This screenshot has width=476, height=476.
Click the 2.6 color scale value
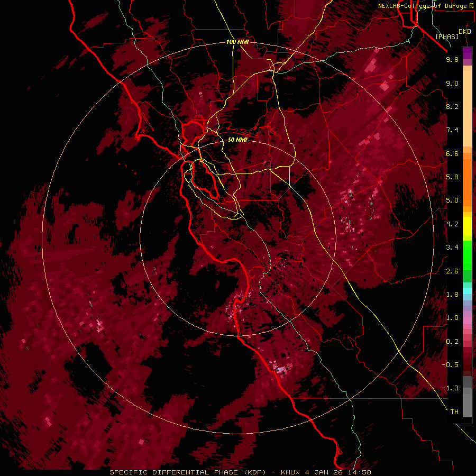click(x=452, y=271)
